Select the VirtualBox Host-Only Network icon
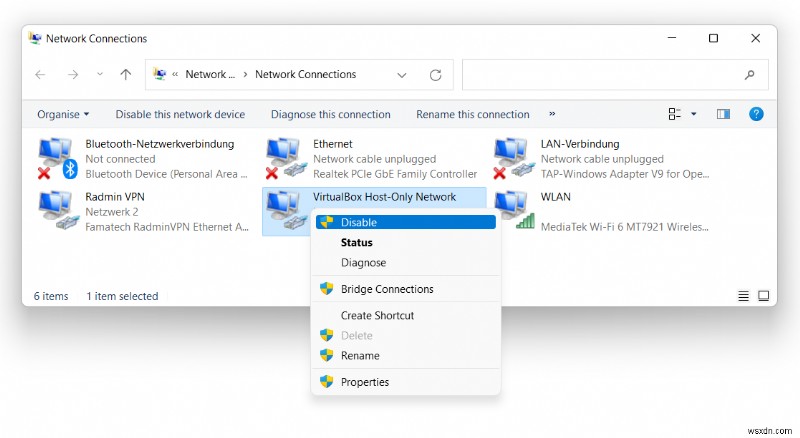The width and height of the screenshot is (800, 438). tap(286, 210)
